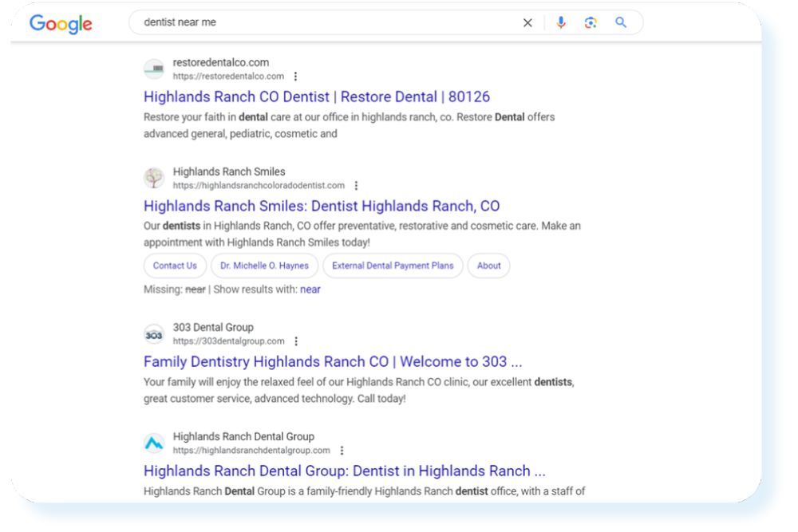This screenshot has height=532, width=798.
Task: Open Highlands Ranch Dental Group: Dentist link
Action: coord(345,471)
